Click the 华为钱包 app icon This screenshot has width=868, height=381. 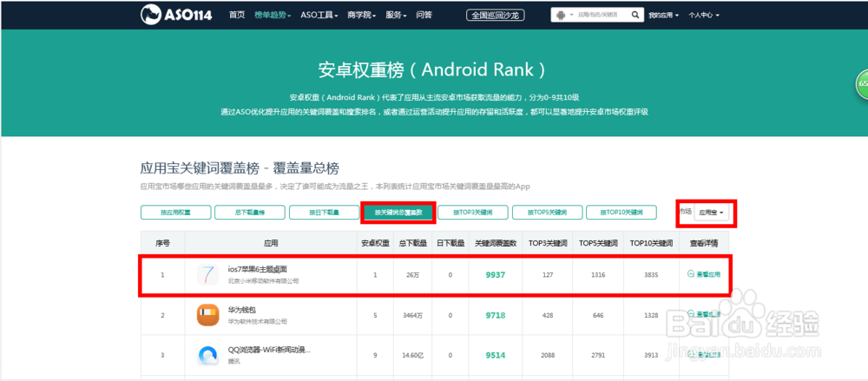(x=207, y=315)
